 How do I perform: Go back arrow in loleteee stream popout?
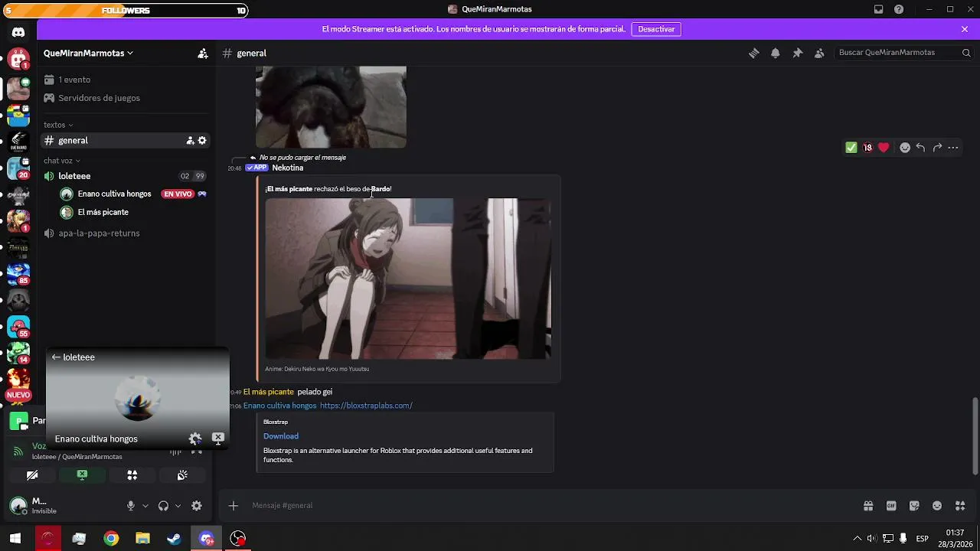tap(56, 357)
